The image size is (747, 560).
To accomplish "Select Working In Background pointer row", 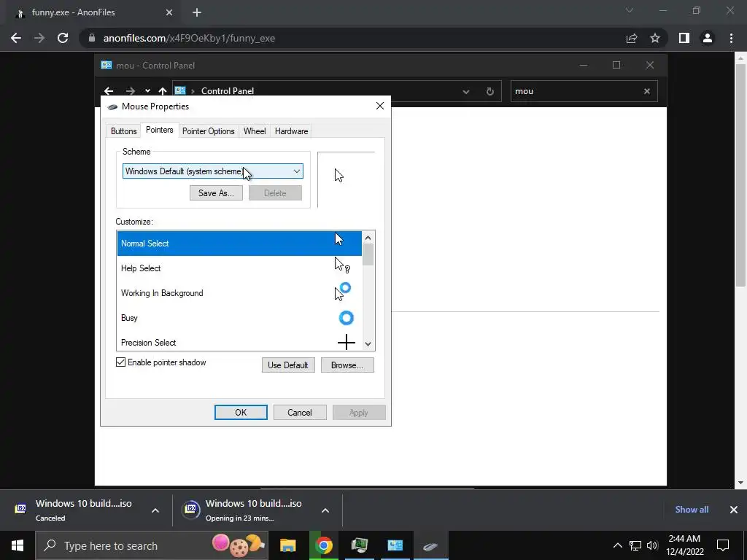I will (x=239, y=293).
